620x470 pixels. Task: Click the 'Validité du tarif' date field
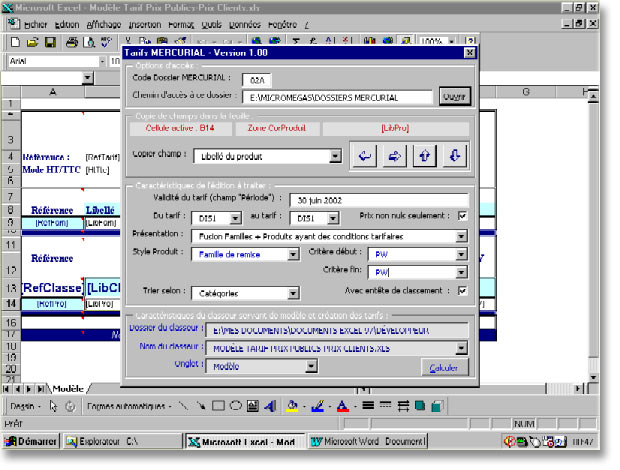(x=379, y=200)
